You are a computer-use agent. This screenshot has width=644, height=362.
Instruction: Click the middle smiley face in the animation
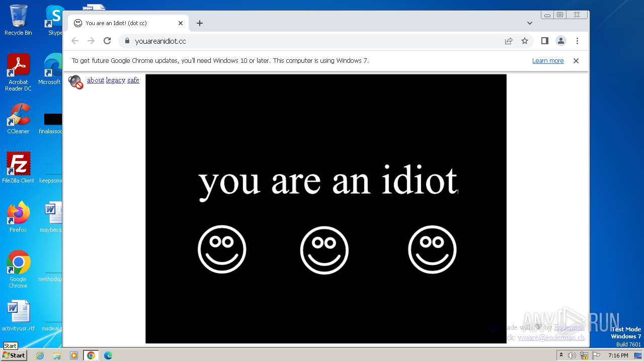pyautogui.click(x=325, y=250)
